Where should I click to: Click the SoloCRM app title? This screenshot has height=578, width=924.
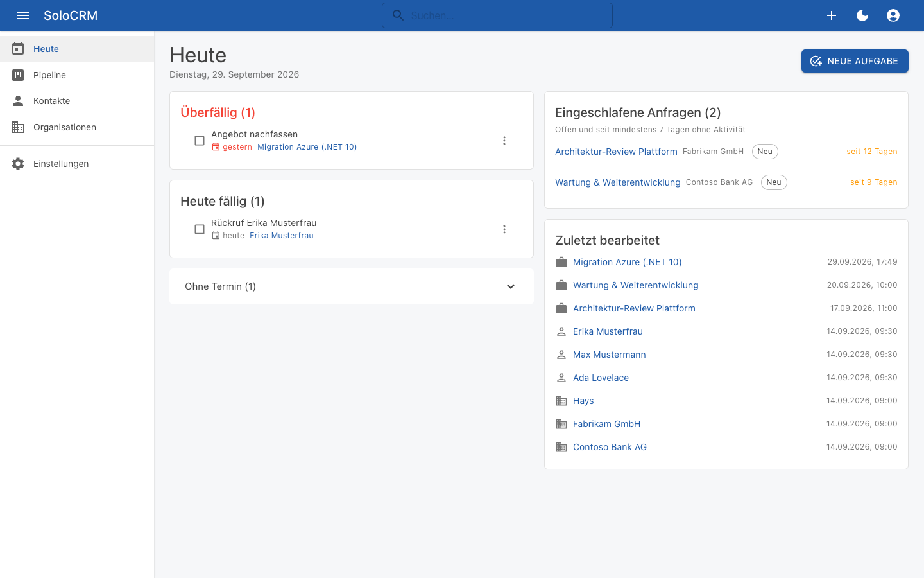click(x=71, y=15)
